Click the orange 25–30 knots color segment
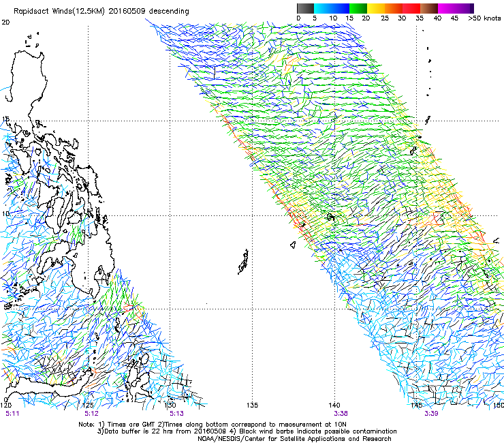 point(394,8)
